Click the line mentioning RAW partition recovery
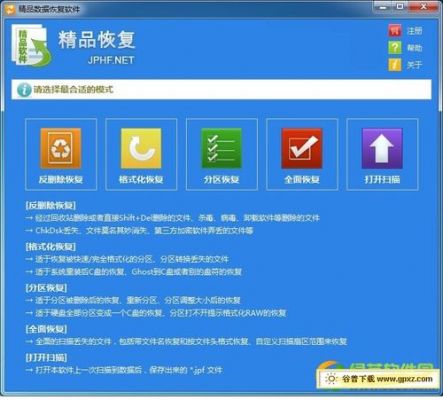This screenshot has width=443, height=400. (x=156, y=313)
